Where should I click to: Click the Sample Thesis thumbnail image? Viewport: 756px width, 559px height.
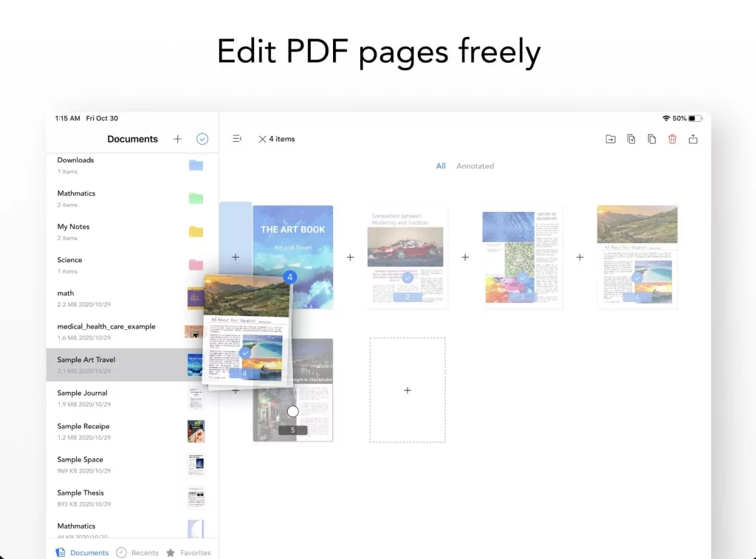(196, 498)
